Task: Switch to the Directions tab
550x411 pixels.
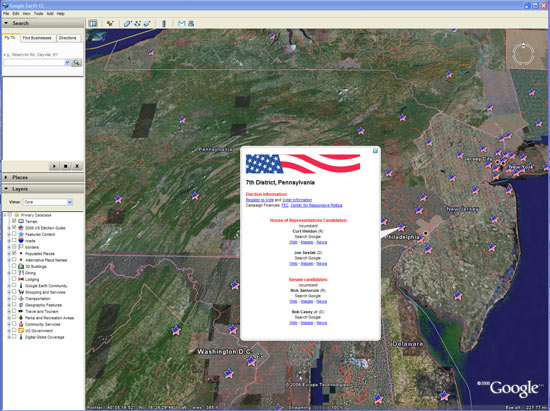Action: click(x=68, y=38)
